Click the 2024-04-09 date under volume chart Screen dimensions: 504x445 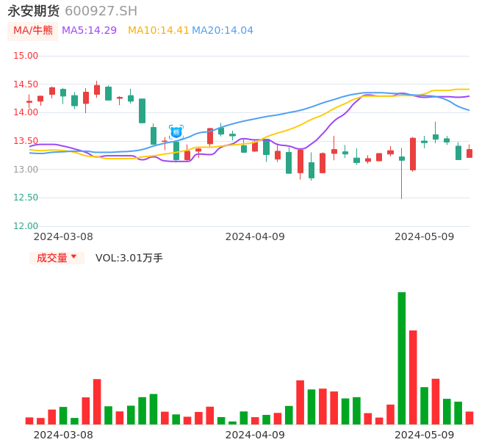[x=255, y=435]
